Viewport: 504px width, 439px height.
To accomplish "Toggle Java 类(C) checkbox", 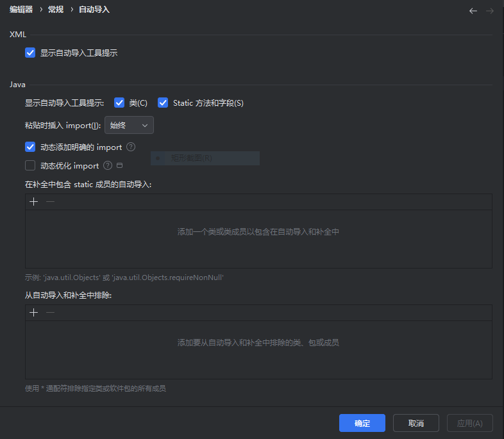I will point(119,103).
